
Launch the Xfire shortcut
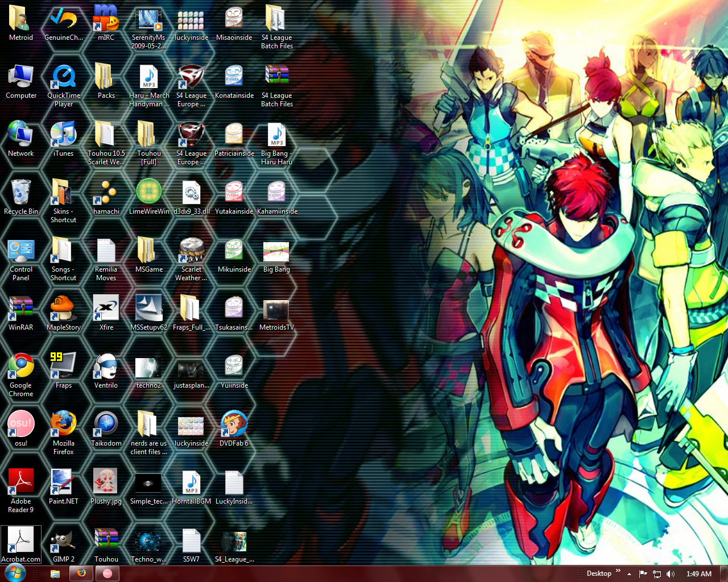pyautogui.click(x=106, y=313)
